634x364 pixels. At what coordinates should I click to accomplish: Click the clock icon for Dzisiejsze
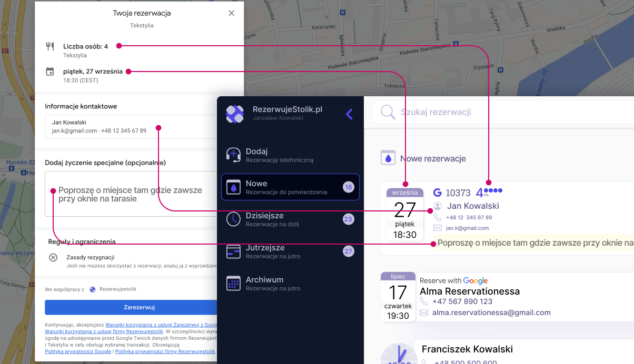233,219
